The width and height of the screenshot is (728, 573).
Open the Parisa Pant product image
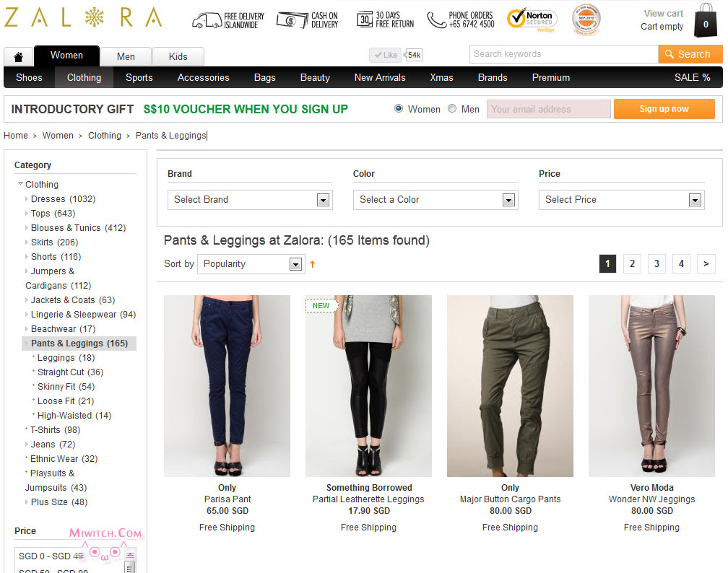(x=227, y=386)
